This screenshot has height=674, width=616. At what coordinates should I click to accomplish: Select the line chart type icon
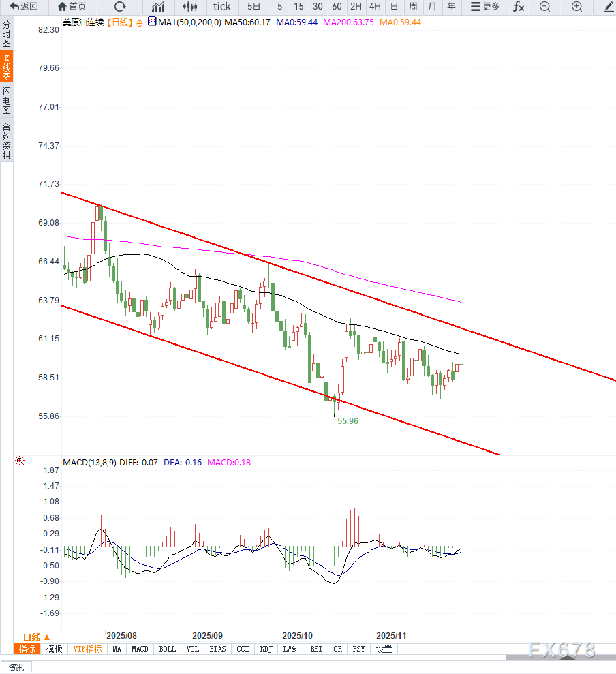pos(158,7)
